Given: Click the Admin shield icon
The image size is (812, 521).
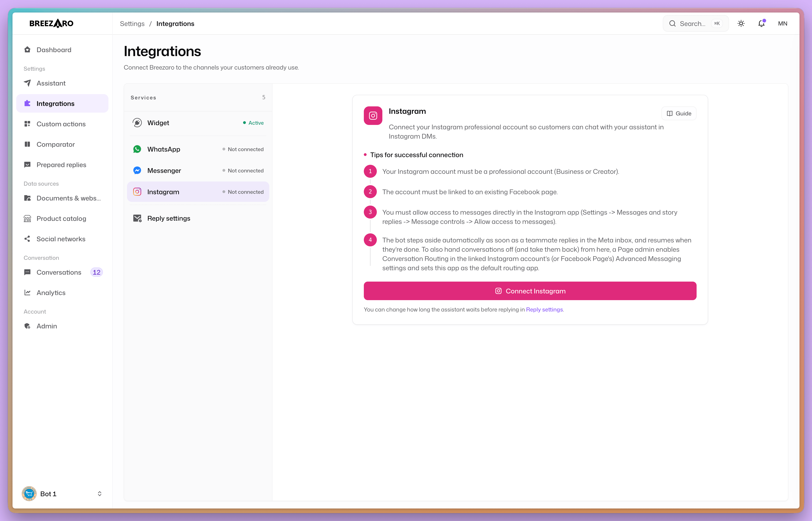Looking at the screenshot, I should click(x=27, y=326).
